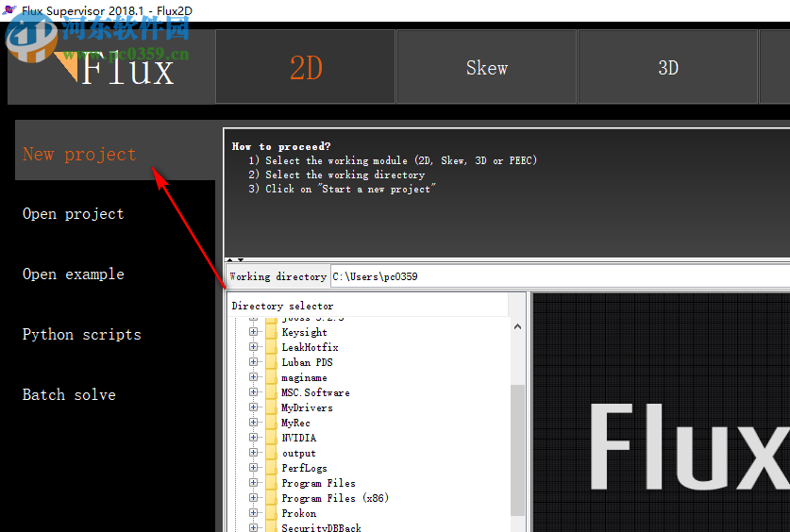This screenshot has height=532, width=790.
Task: Click the Program Files (x86) folder icon
Action: pos(272,498)
